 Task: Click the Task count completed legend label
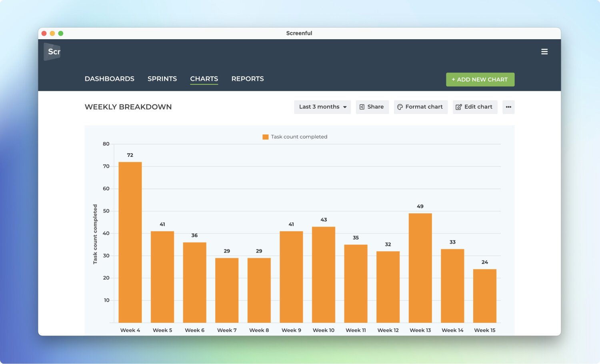click(x=299, y=137)
